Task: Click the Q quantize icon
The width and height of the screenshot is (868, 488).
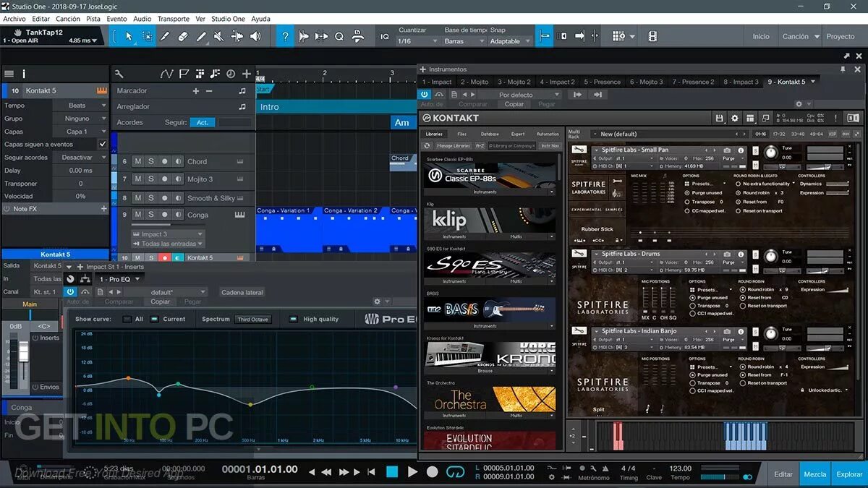Action: tap(339, 36)
